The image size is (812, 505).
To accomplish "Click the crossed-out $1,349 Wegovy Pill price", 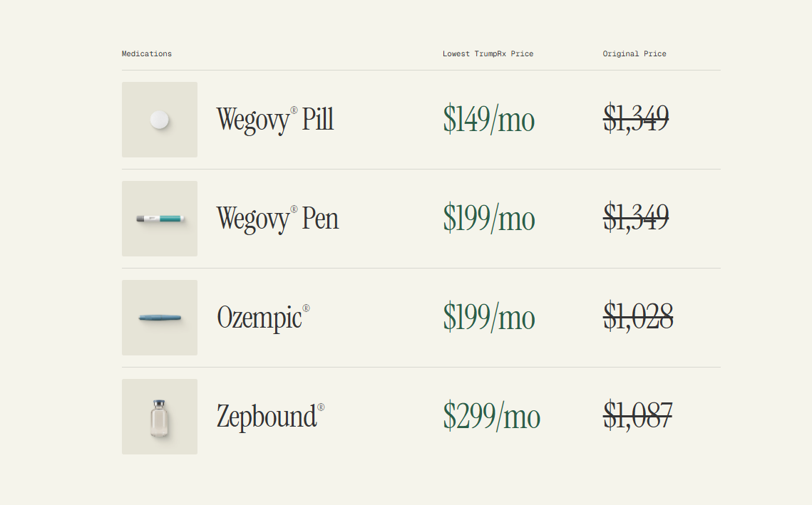I will click(x=636, y=118).
